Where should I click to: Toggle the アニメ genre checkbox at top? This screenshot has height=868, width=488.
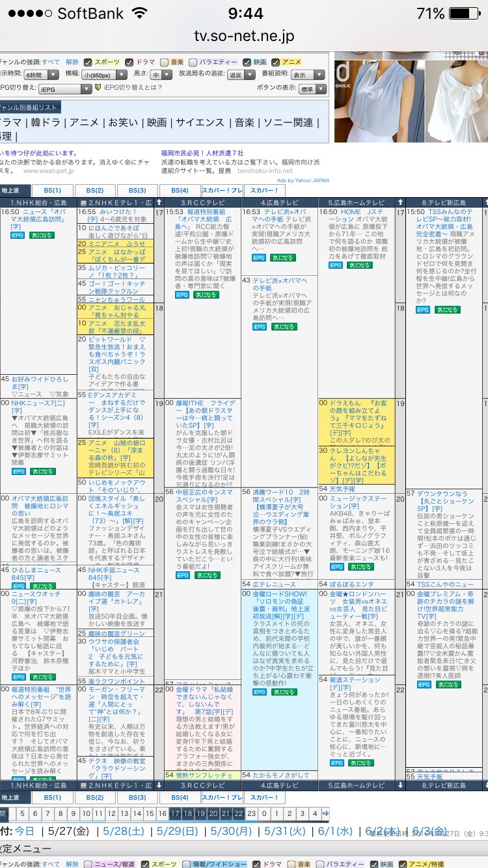coord(277,62)
